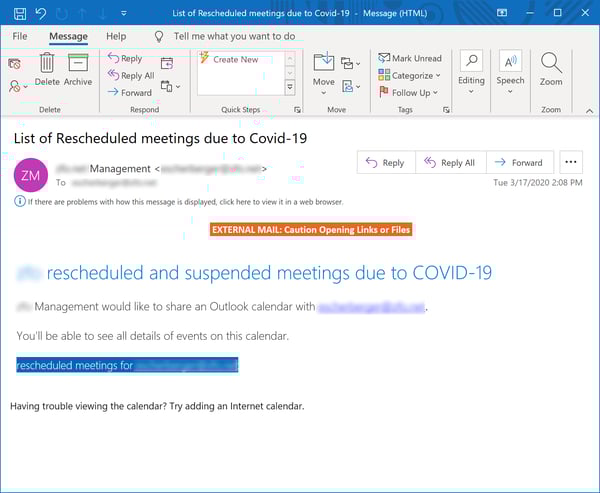600x493 pixels.
Task: Click the ZM sender avatar
Action: pyautogui.click(x=31, y=176)
